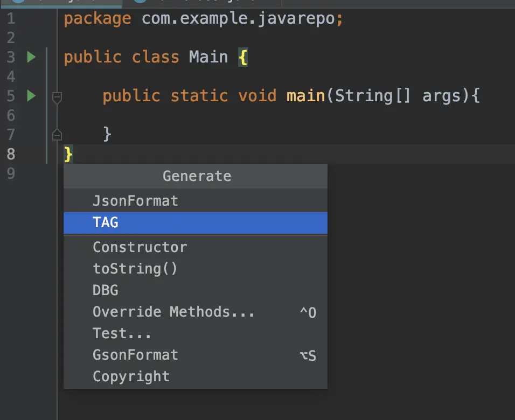Click the fold end marker on line 7
This screenshot has width=515, height=420.
(x=57, y=135)
